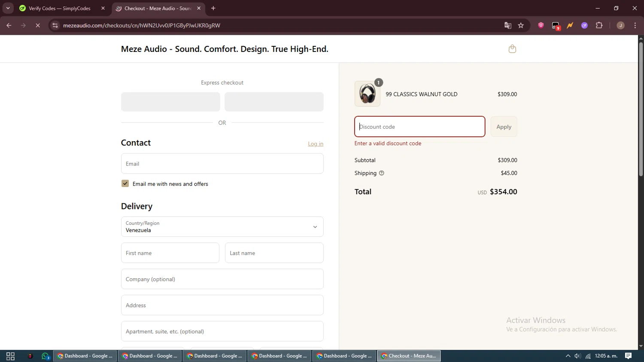This screenshot has width=644, height=362.
Task: Click the Enter a valid discount code error
Action: point(388,143)
